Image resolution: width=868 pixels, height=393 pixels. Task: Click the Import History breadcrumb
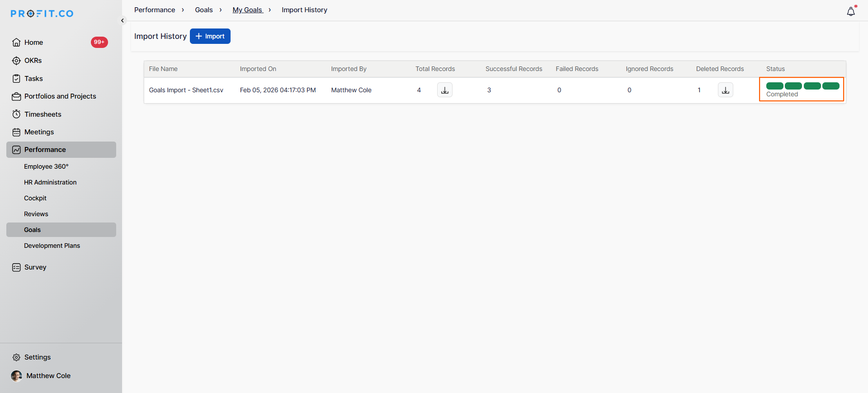point(304,10)
